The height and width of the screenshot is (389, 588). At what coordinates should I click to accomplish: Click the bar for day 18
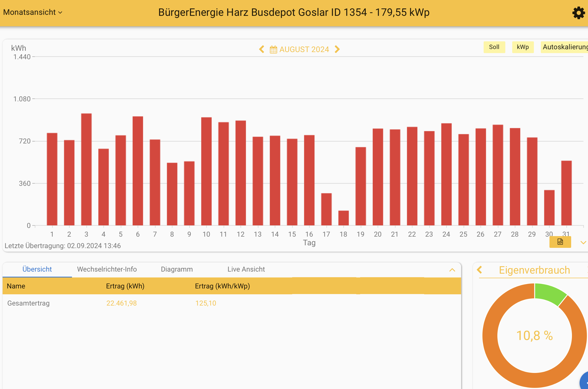point(343,218)
